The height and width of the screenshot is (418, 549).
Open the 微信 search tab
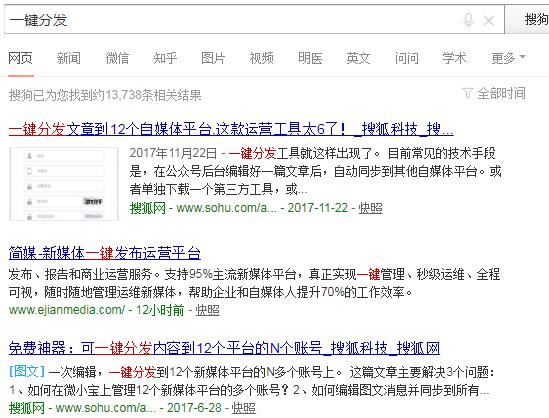pyautogui.click(x=117, y=58)
